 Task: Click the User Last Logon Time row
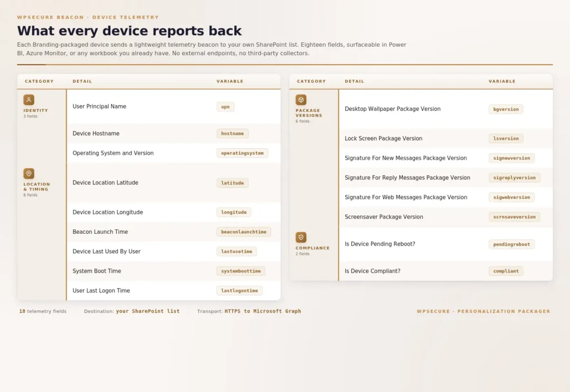point(101,291)
